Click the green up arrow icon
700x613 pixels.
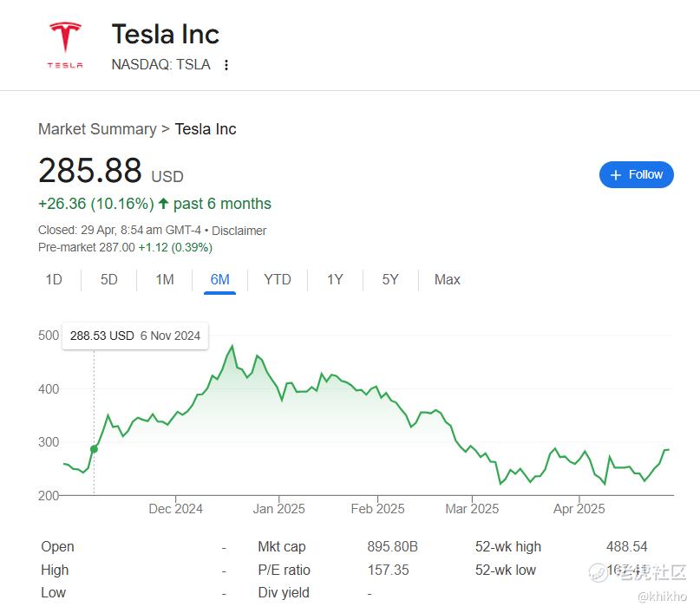tap(163, 204)
